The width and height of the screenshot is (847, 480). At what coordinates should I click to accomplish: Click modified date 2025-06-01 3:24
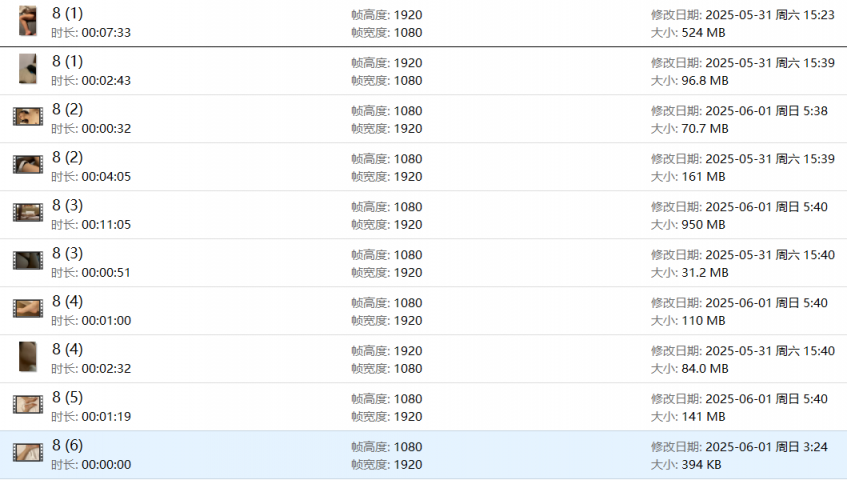pos(766,447)
